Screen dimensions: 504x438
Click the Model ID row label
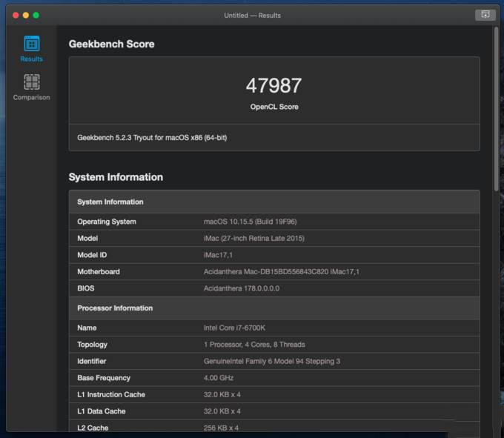coord(92,255)
